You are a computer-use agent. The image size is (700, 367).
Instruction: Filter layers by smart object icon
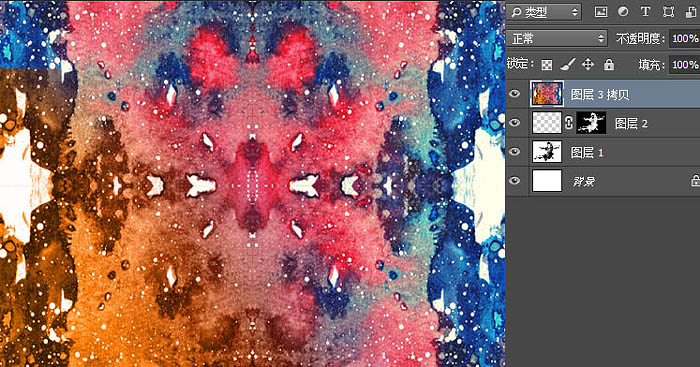pos(691,12)
